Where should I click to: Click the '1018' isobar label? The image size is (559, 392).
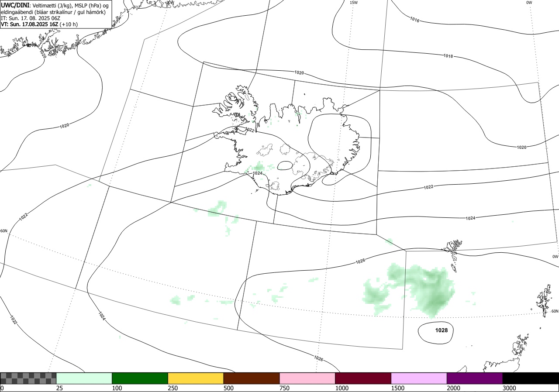tap(448, 56)
